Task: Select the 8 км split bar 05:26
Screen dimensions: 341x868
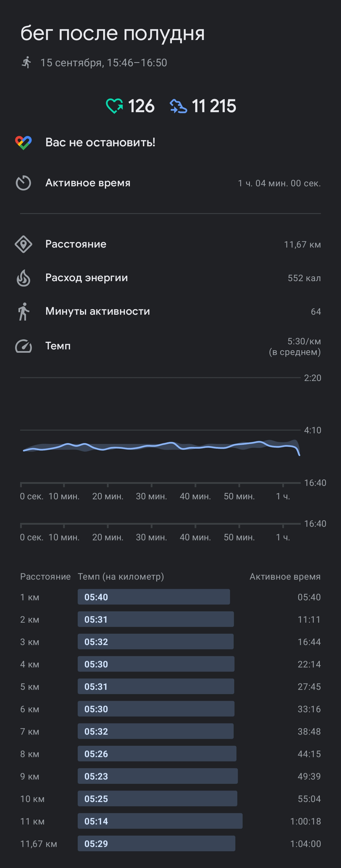Action: coord(157,754)
